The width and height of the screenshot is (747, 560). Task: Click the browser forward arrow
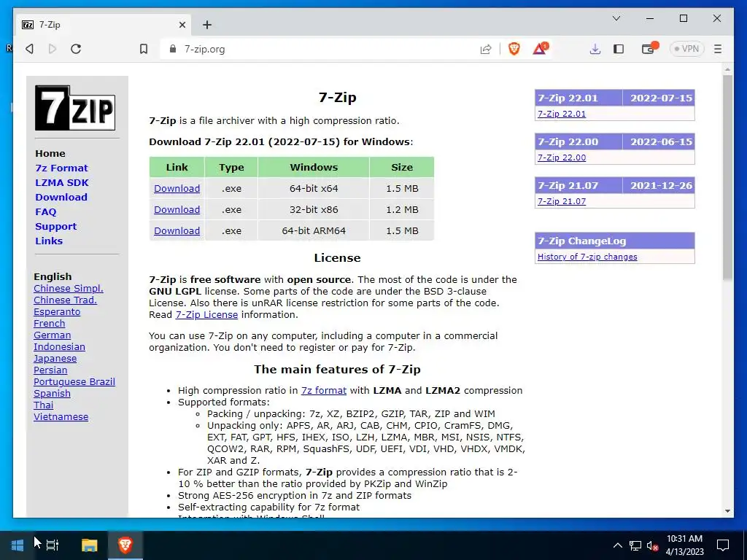pyautogui.click(x=53, y=49)
